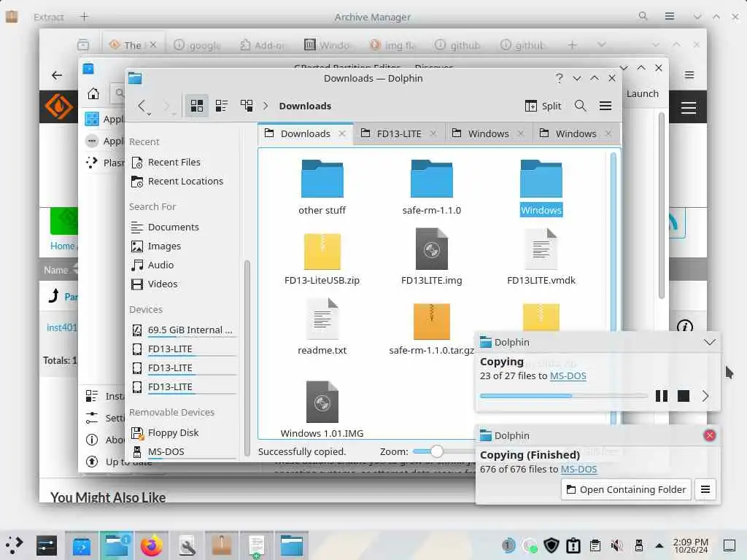747x560 pixels.
Task: Close the Downloads tab
Action: pyautogui.click(x=342, y=134)
